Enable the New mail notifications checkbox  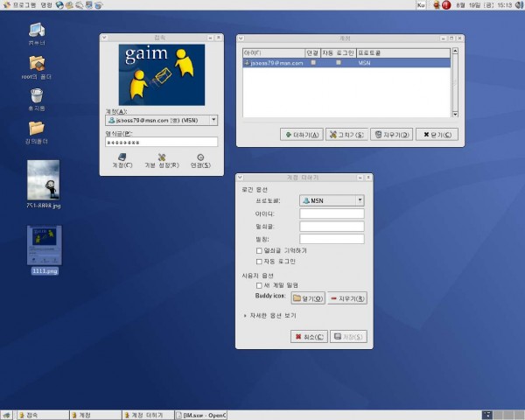tap(259, 286)
